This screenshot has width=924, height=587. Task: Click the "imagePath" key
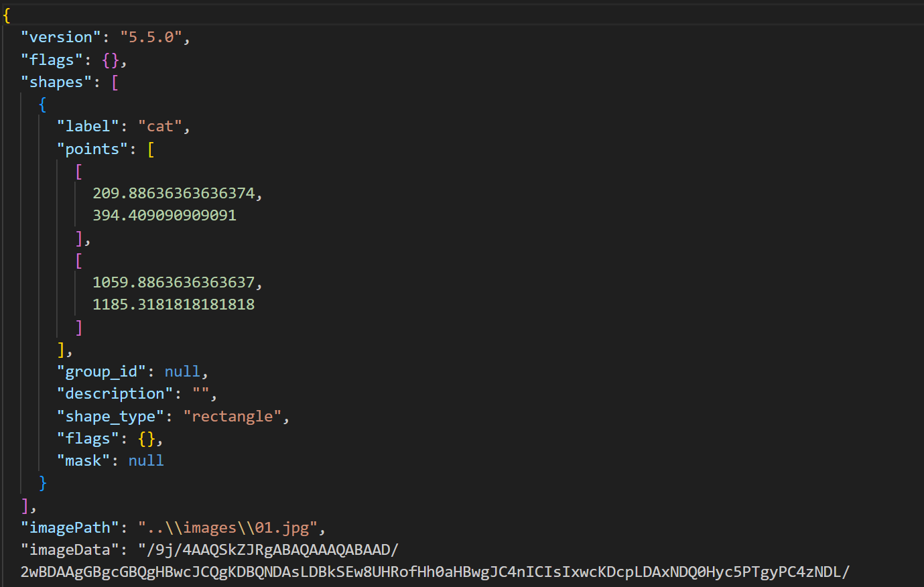tap(70, 528)
